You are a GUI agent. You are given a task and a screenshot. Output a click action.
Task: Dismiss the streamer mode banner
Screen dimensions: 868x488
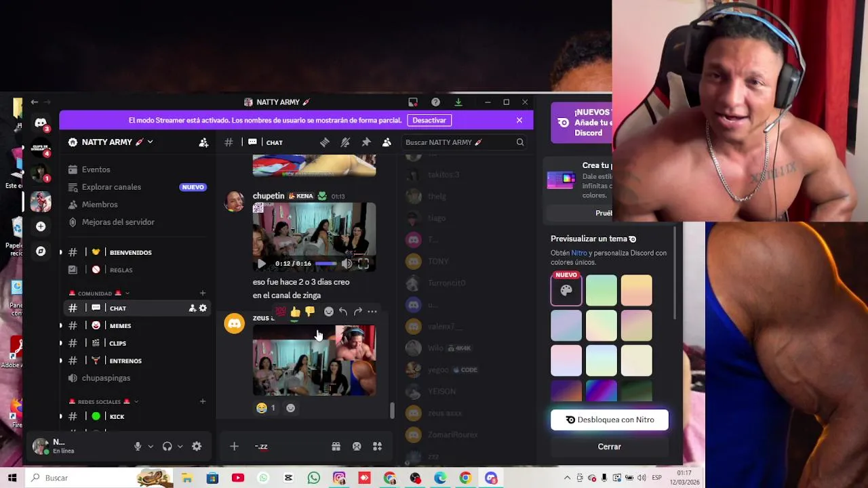point(519,121)
